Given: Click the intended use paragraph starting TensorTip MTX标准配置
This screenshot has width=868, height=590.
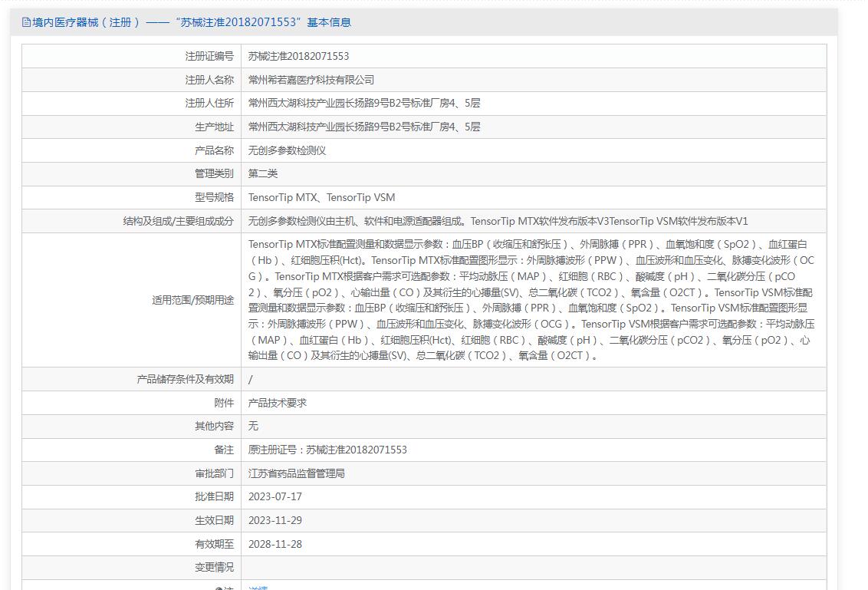Looking at the screenshot, I should pos(531,300).
